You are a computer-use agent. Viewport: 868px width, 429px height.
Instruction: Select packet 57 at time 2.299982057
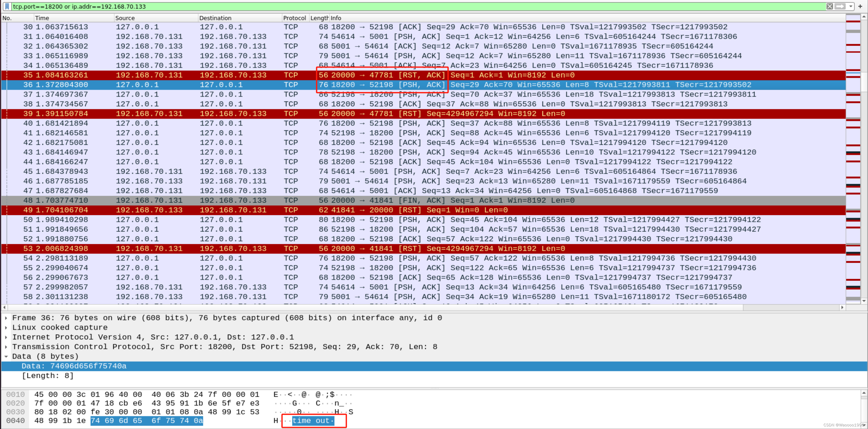(x=423, y=287)
